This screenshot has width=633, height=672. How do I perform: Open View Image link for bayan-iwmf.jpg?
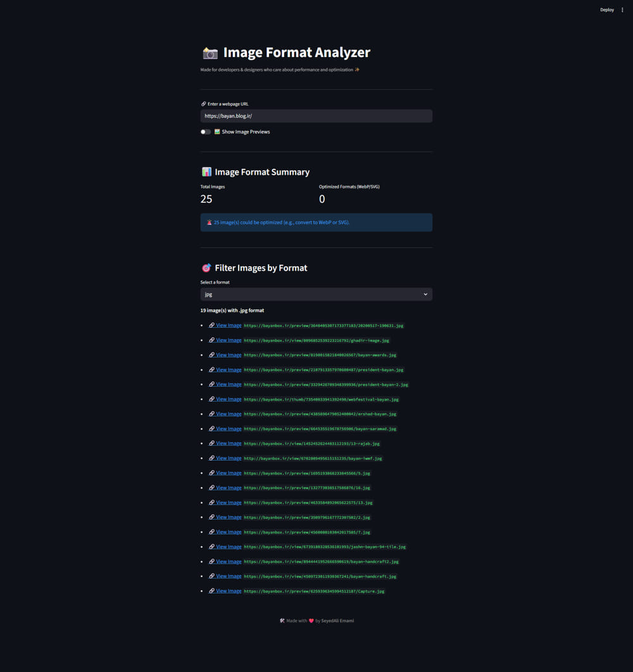pyautogui.click(x=225, y=458)
